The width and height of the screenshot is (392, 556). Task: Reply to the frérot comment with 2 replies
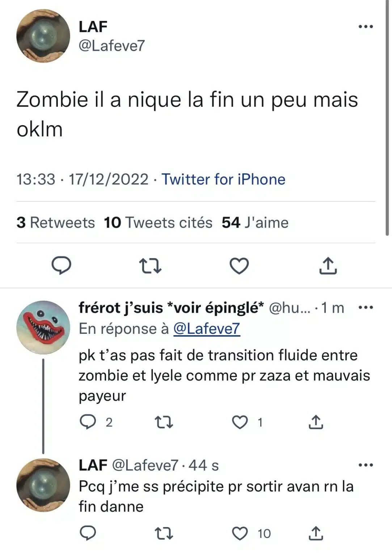click(x=88, y=422)
